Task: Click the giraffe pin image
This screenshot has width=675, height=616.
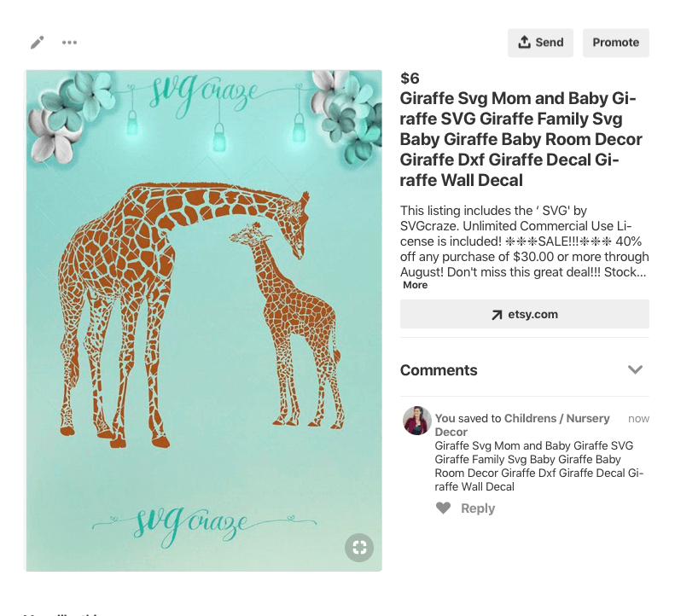Action: click(204, 320)
